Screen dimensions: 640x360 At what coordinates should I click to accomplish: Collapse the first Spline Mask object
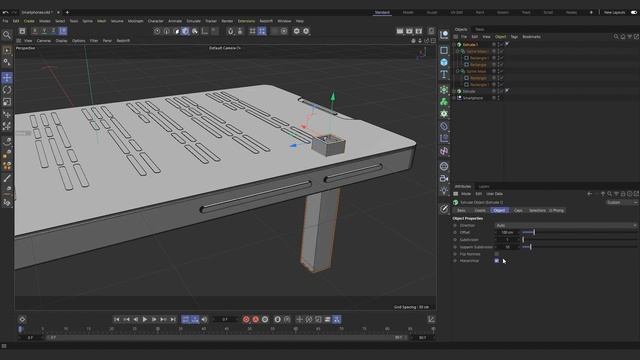(x=458, y=51)
